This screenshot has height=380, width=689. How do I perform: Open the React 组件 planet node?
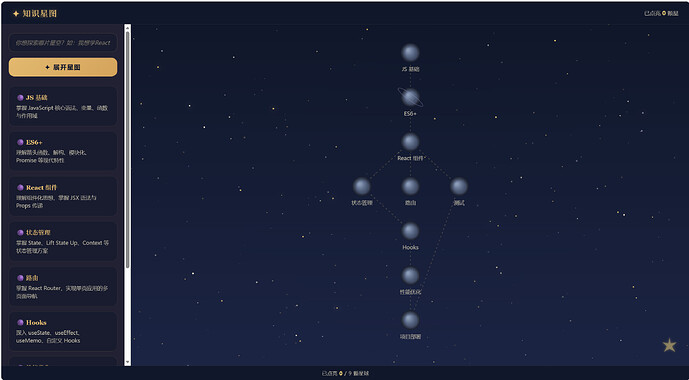[x=410, y=142]
